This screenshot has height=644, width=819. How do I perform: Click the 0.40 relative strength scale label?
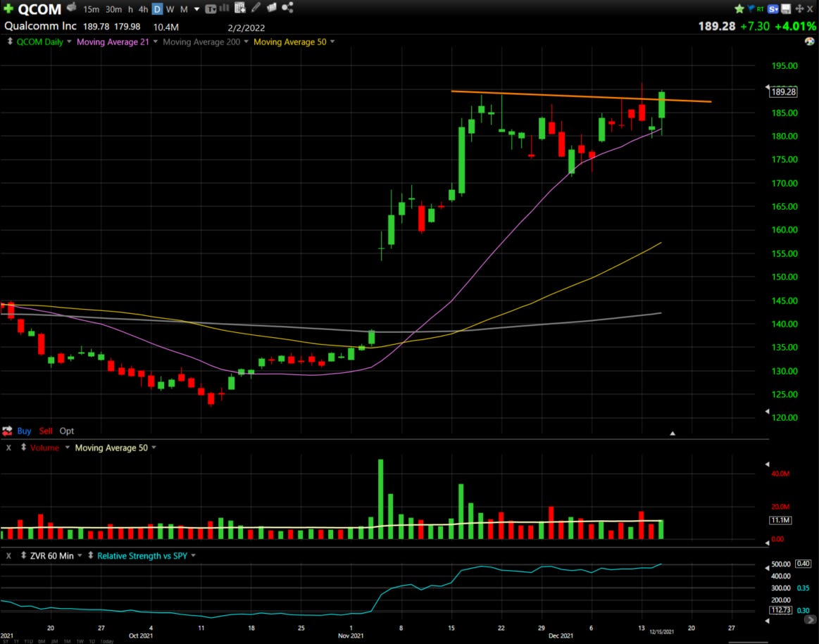pyautogui.click(x=803, y=564)
